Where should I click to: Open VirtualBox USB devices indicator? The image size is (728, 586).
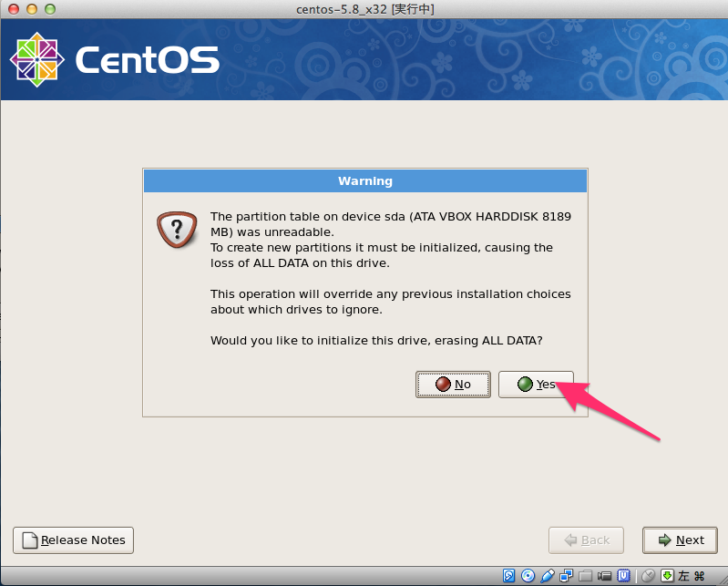548,576
